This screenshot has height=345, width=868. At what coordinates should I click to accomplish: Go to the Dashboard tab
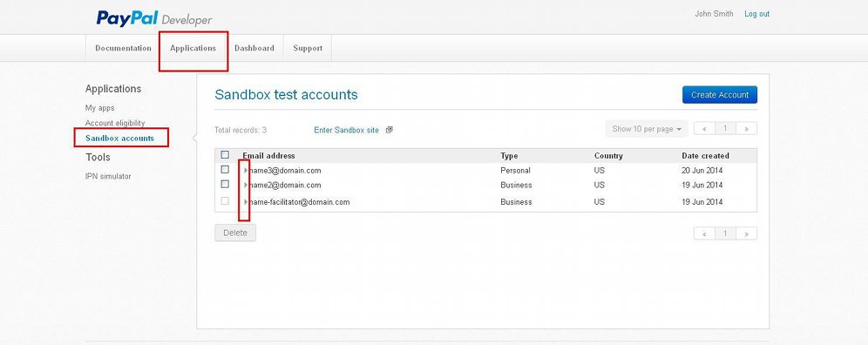254,48
